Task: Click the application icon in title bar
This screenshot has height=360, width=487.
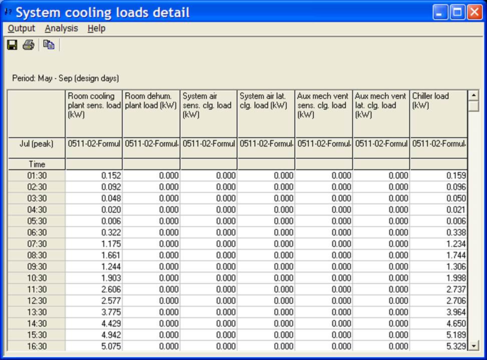Action: pyautogui.click(x=8, y=12)
